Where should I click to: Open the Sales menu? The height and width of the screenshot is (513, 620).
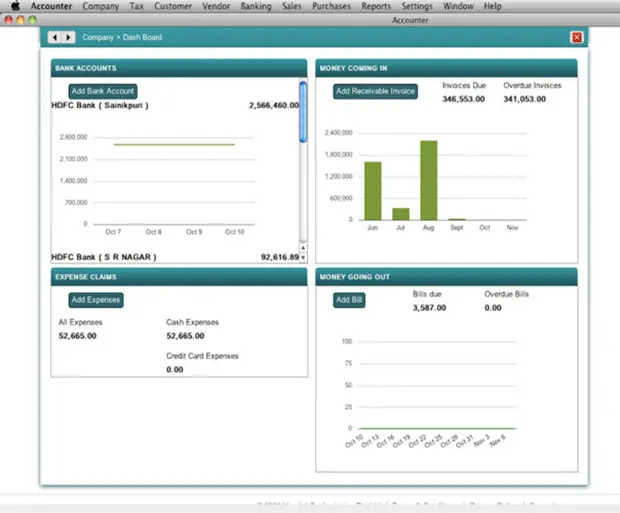click(x=291, y=6)
